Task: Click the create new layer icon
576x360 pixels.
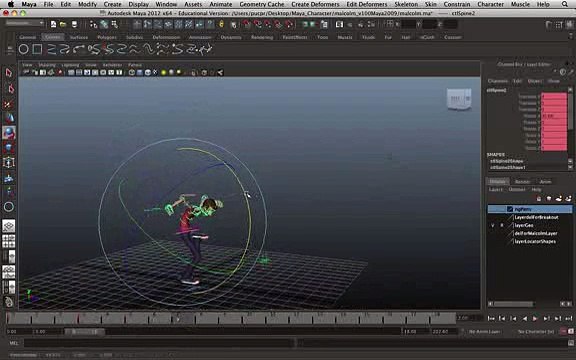Action: point(558,199)
